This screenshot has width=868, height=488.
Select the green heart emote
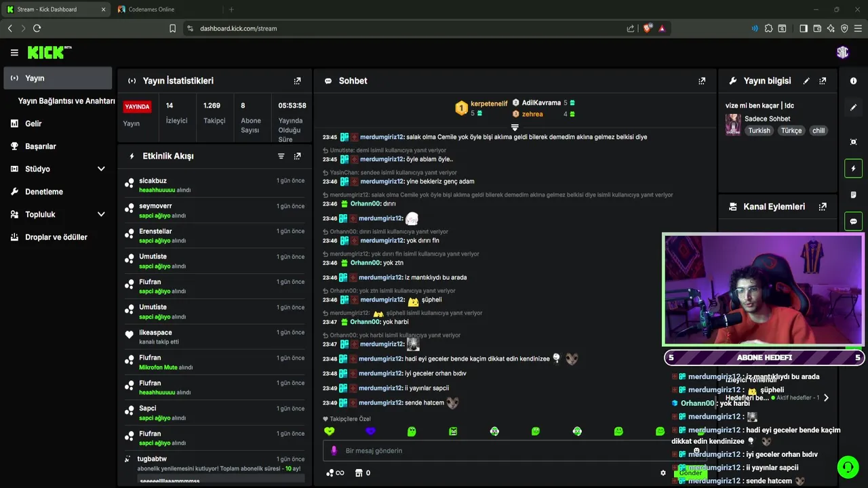coord(330,431)
